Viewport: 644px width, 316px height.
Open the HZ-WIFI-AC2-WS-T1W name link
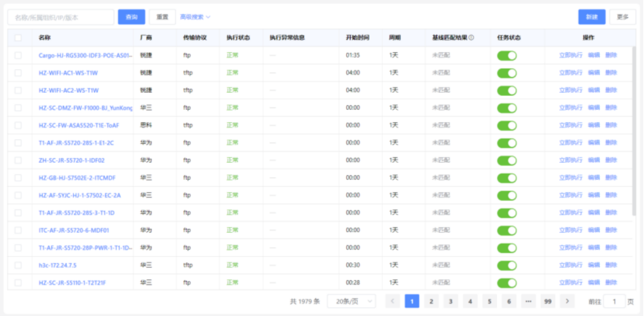coord(68,90)
